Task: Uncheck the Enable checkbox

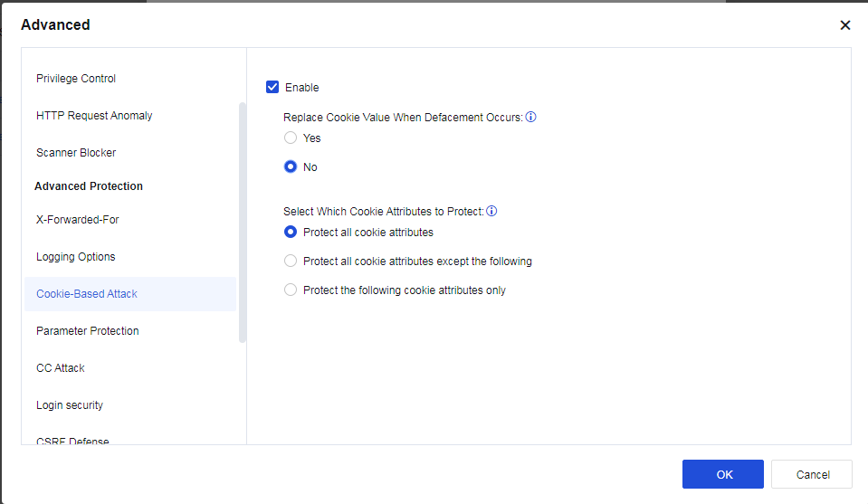Action: pos(272,88)
